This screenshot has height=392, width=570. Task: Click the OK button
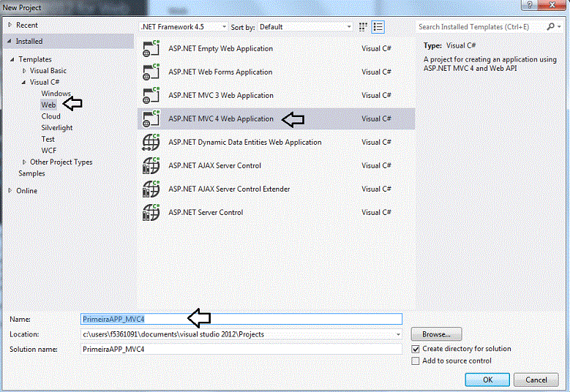[x=487, y=380]
